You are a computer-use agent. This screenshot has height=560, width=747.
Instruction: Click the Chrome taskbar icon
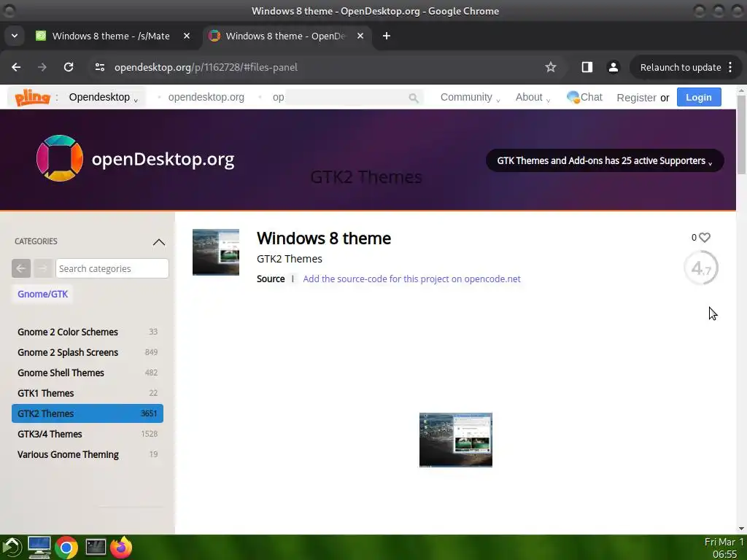tap(66, 548)
